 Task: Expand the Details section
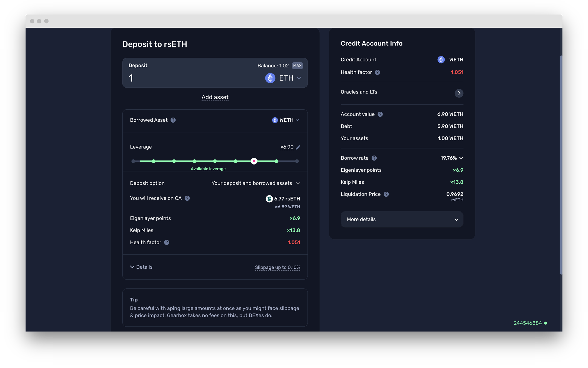pyautogui.click(x=141, y=267)
